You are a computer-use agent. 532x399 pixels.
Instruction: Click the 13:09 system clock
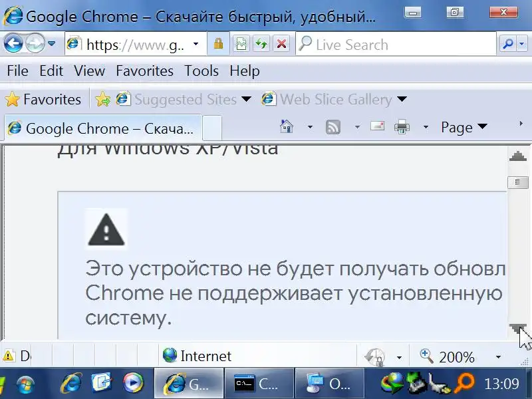[501, 384]
